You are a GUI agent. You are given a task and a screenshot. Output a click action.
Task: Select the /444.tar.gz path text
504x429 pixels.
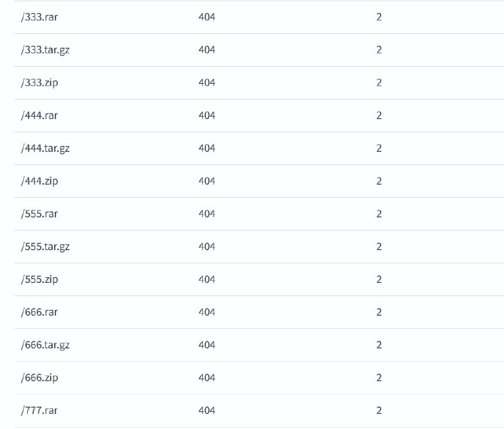(x=45, y=149)
